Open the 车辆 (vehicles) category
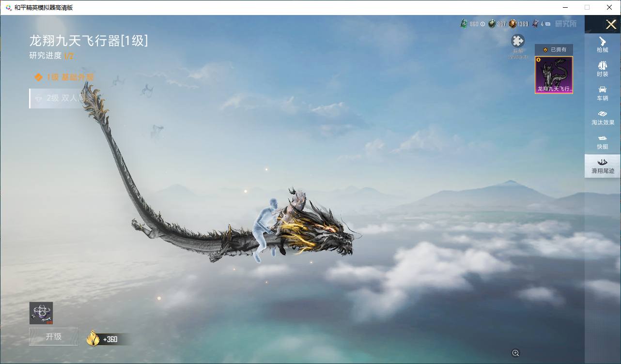This screenshot has width=621, height=364. 603,93
